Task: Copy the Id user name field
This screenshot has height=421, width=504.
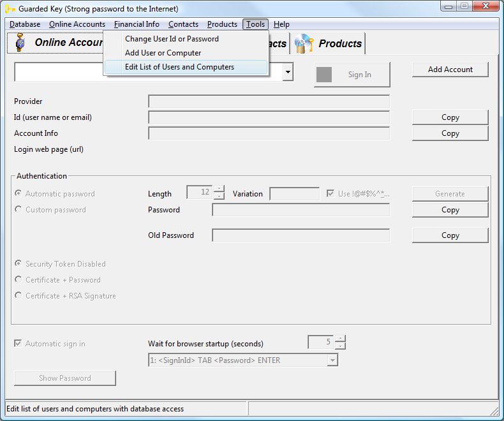Action: 450,117
